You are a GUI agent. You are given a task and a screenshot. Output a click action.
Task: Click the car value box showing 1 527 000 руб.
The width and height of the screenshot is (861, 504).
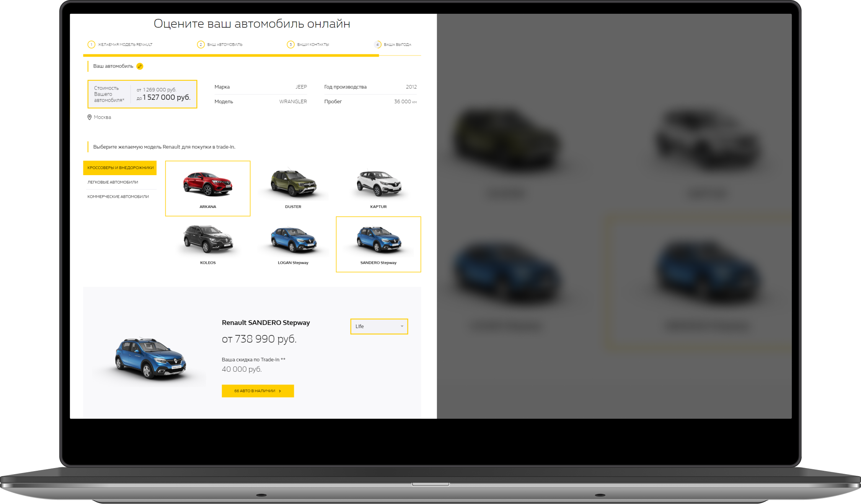(x=142, y=94)
